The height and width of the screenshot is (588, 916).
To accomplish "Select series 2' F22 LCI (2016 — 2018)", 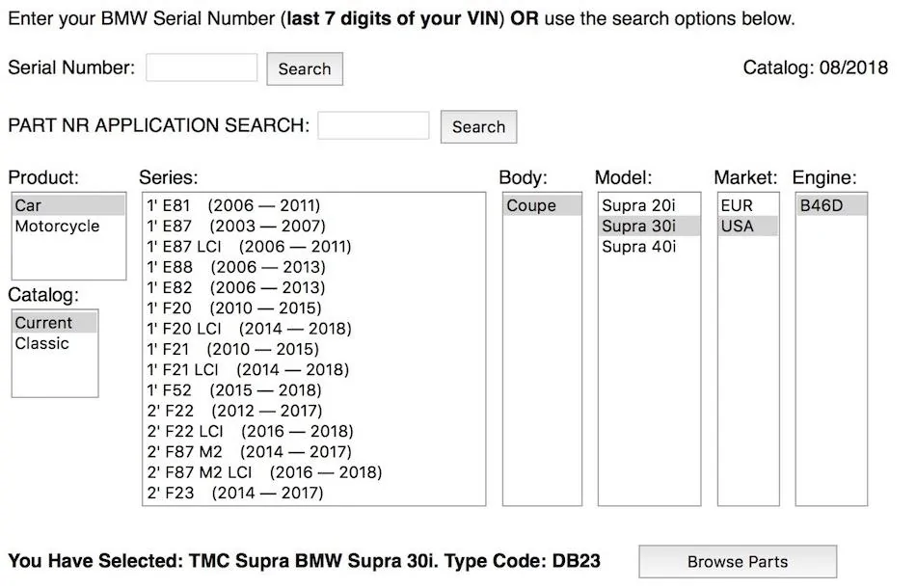I will [313, 431].
